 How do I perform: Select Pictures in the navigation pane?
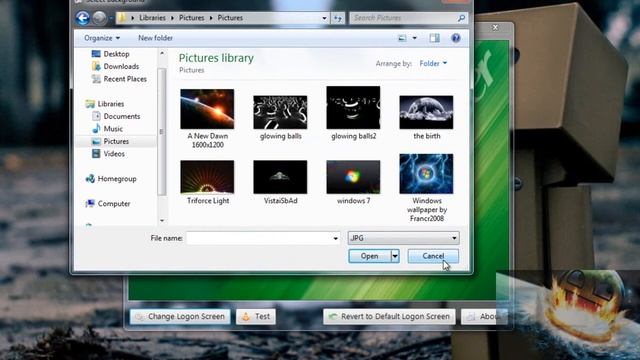(115, 141)
